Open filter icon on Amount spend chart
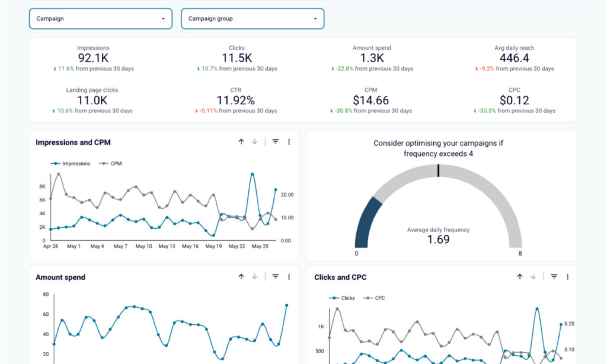607x364 pixels. (x=276, y=276)
